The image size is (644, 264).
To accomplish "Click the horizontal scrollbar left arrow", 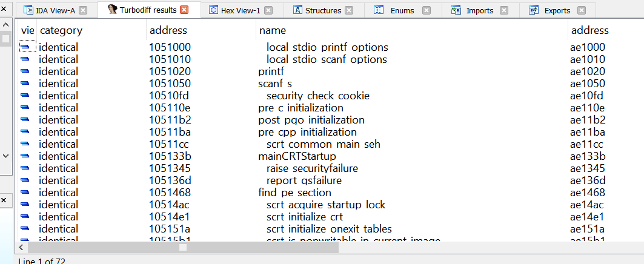I will click(23, 247).
